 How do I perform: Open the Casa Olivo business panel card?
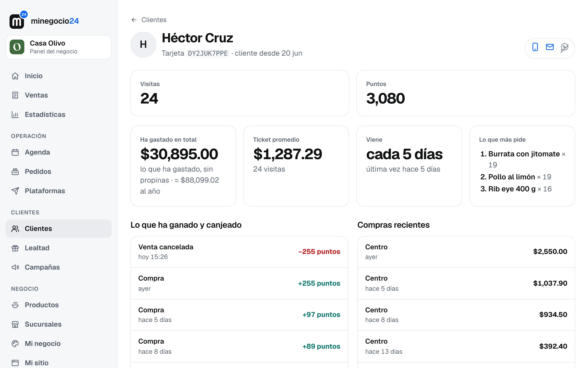click(59, 47)
